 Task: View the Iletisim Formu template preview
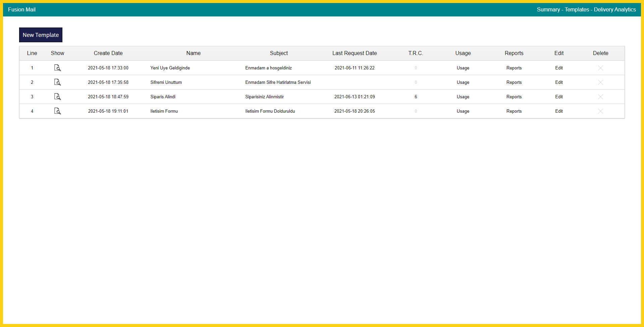(57, 111)
